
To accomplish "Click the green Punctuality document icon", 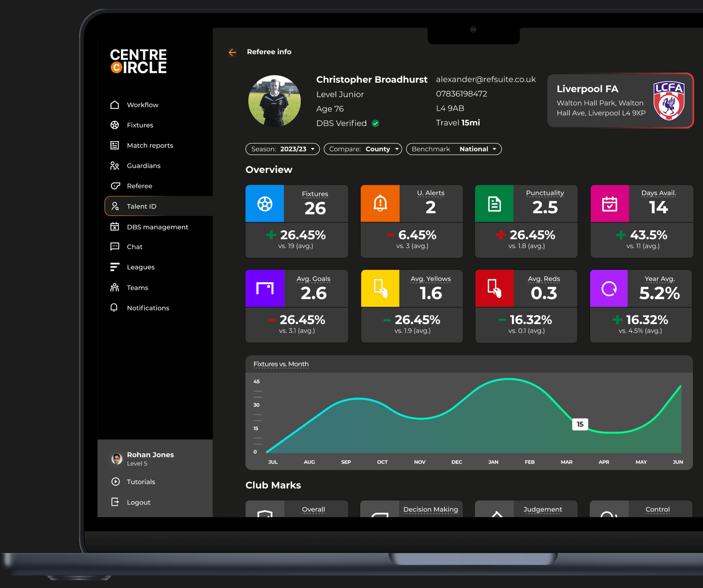I will pos(494,204).
